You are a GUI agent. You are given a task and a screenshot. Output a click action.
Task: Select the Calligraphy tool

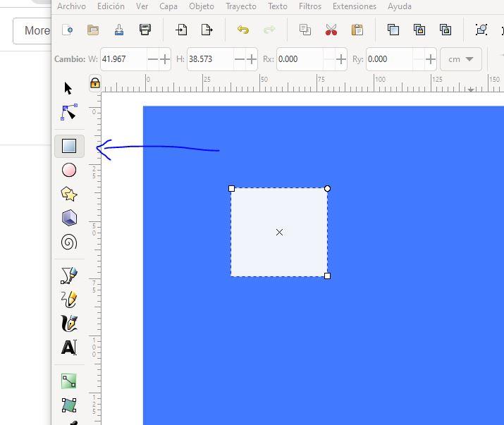click(69, 323)
